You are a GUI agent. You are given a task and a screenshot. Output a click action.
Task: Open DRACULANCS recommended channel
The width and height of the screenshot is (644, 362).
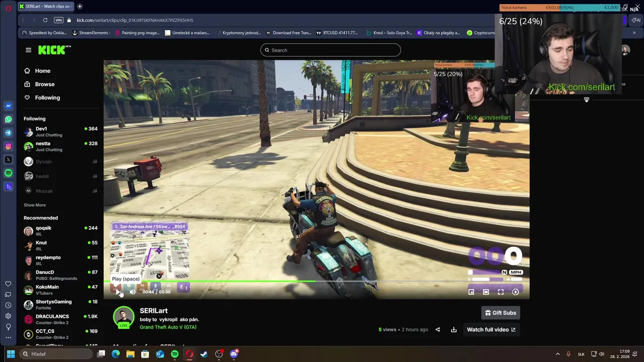[60, 320]
